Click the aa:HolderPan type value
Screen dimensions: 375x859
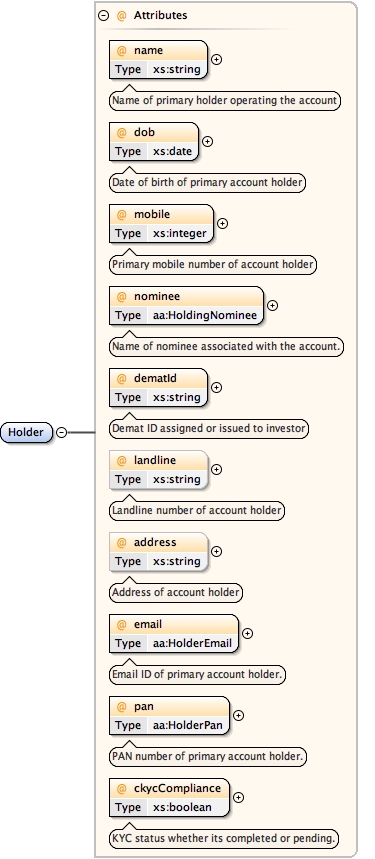tap(188, 725)
